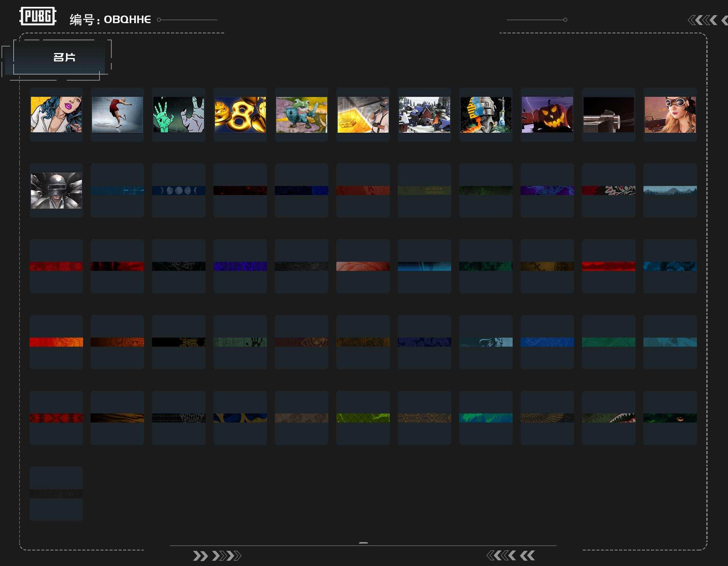
Task: Pick the red playing card banner
Action: click(x=363, y=190)
